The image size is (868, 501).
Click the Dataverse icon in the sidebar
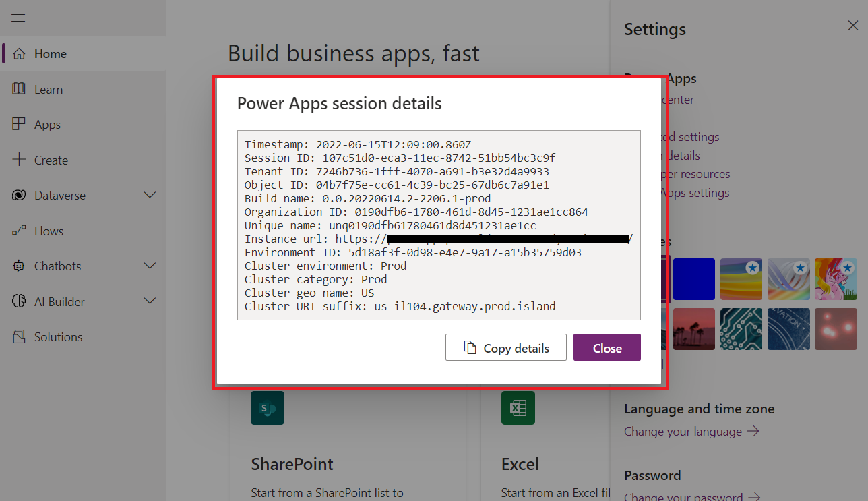(x=19, y=196)
